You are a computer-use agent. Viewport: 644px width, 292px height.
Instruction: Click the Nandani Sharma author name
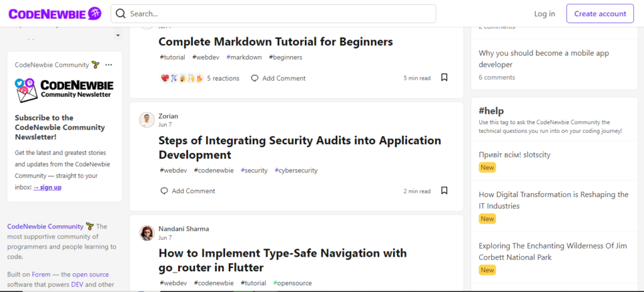[184, 228]
